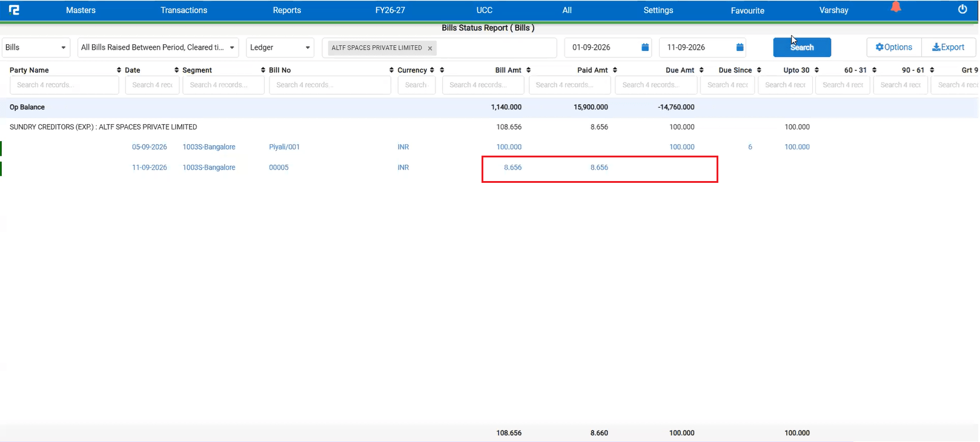Remove ALTF SPACES PRIVATE LIMITED tag
Image resolution: width=980 pixels, height=442 pixels.
(430, 48)
